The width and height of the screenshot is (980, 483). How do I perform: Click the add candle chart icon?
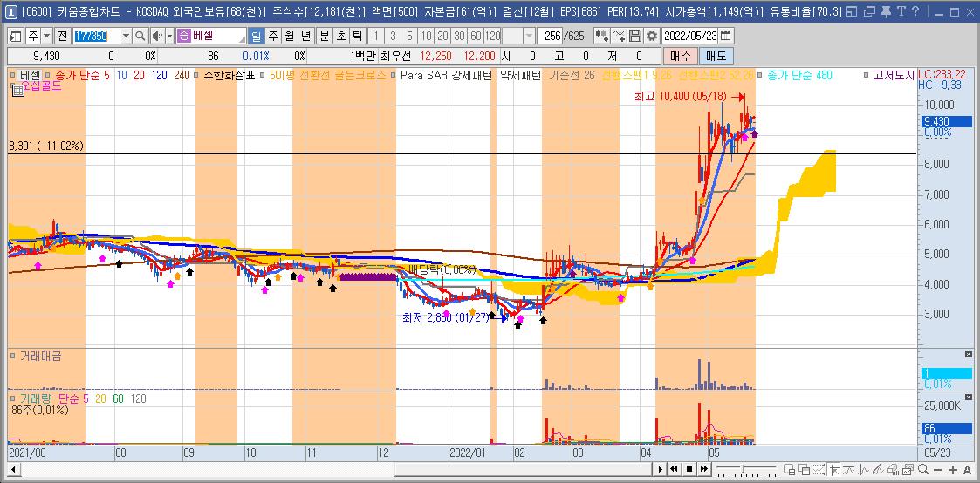pos(602,37)
